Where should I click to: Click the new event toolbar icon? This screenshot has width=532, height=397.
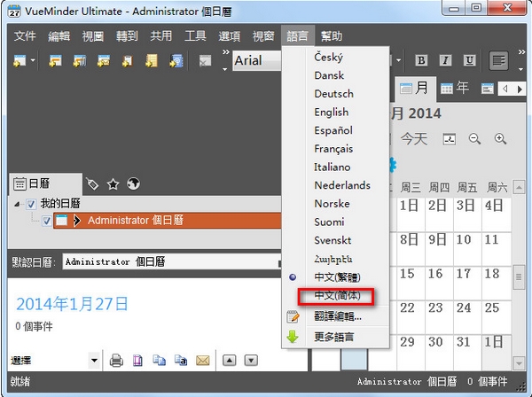coord(20,60)
